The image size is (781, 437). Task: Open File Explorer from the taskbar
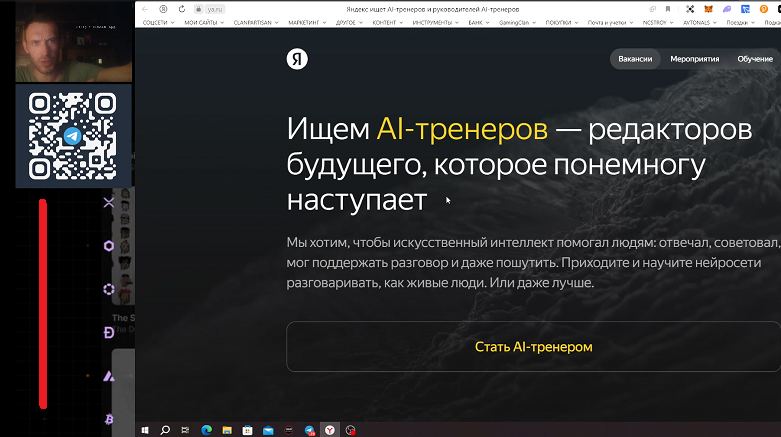pyautogui.click(x=227, y=429)
